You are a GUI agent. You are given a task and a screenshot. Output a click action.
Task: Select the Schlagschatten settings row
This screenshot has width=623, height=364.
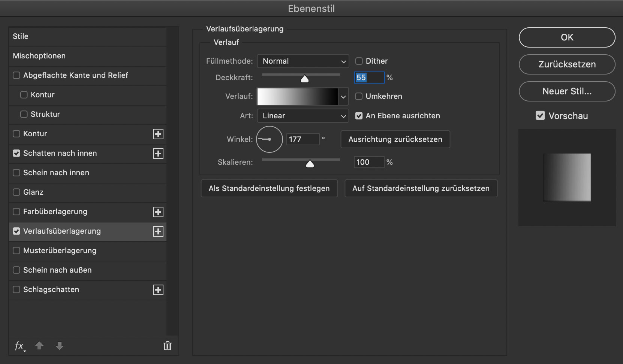tap(88, 290)
